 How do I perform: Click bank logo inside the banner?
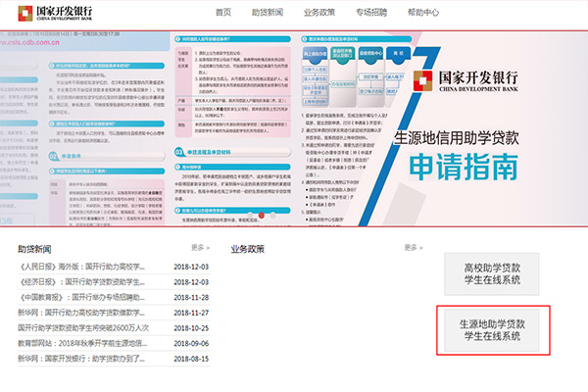[x=465, y=80]
